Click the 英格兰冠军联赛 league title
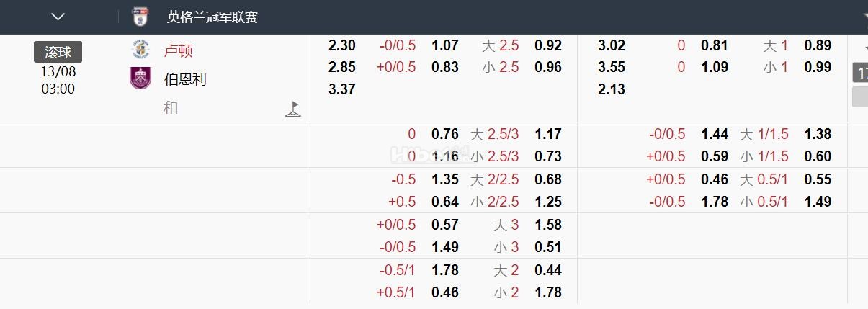Viewport: 868px width, 309px height. pos(212,17)
